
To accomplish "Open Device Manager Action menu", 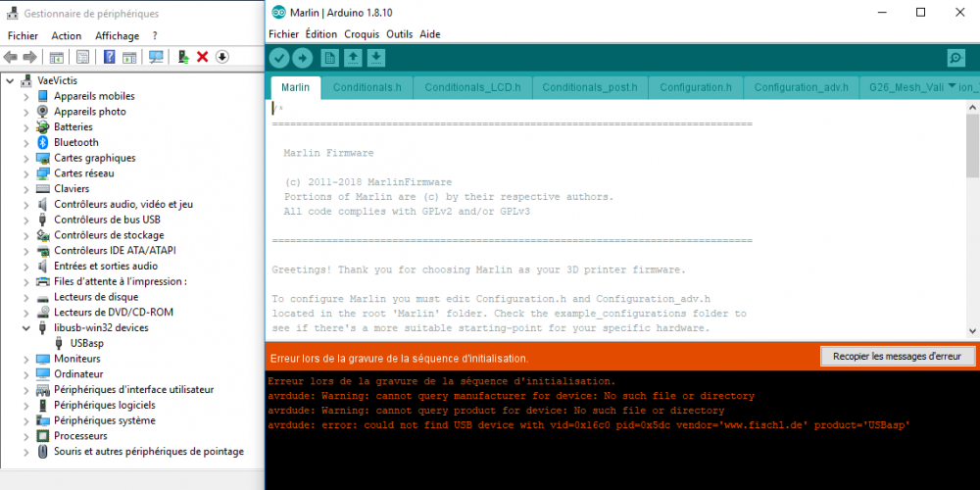I will [x=67, y=36].
